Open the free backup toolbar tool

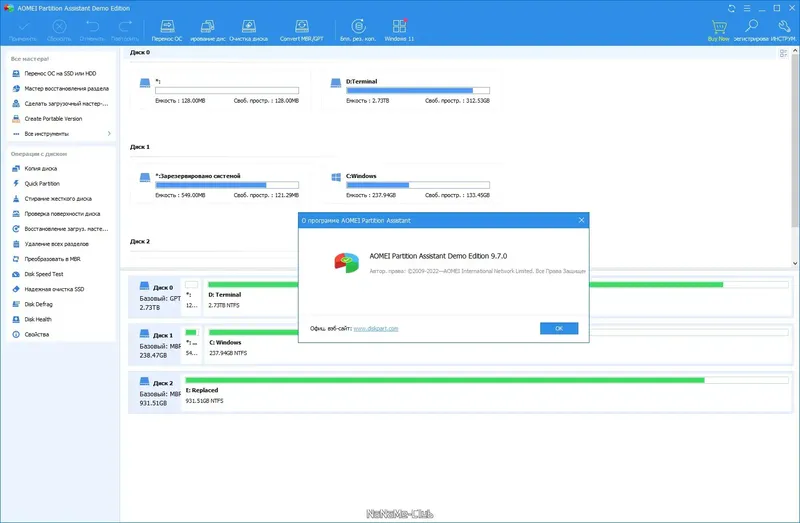[x=358, y=31]
